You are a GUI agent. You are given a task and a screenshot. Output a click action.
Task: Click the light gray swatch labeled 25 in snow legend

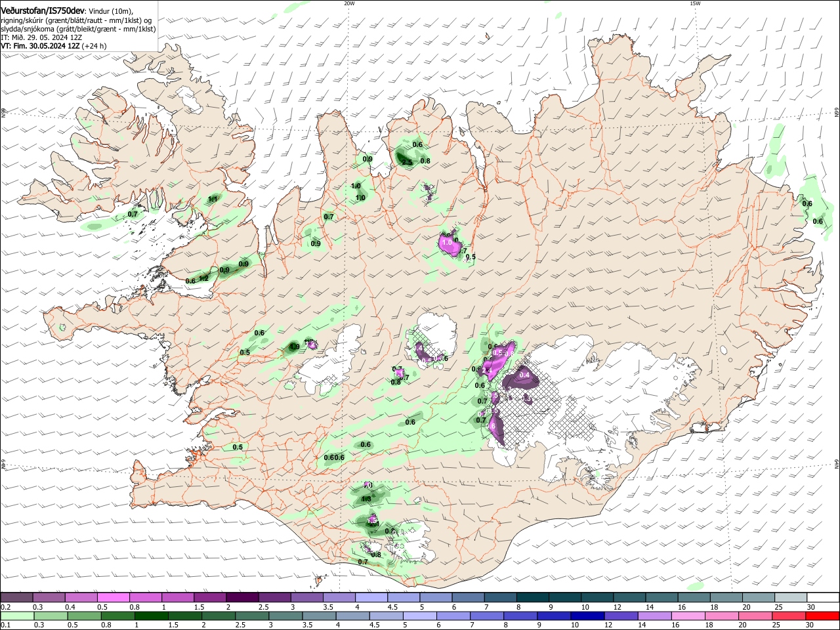click(791, 597)
